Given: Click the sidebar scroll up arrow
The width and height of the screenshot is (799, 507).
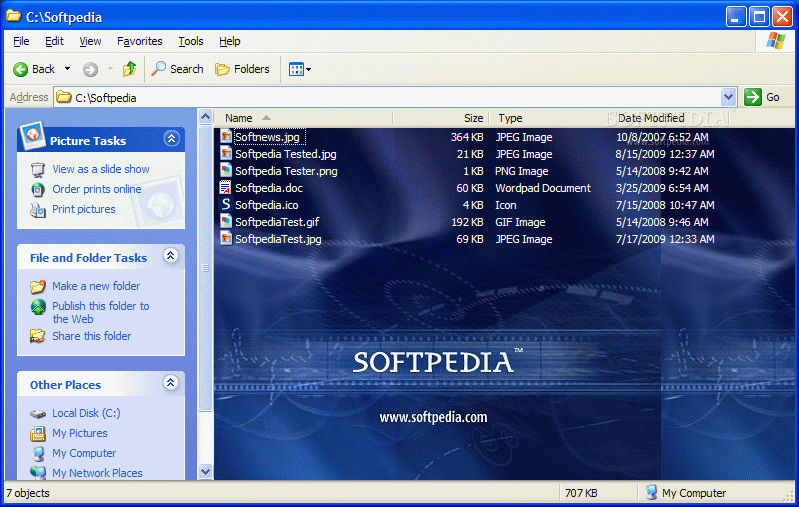Looking at the screenshot, I should pyautogui.click(x=205, y=117).
